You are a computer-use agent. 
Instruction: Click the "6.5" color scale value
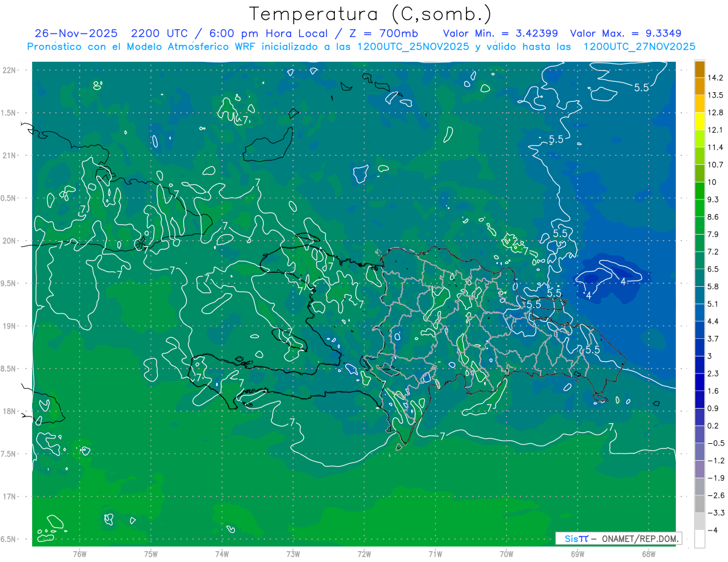tap(713, 269)
